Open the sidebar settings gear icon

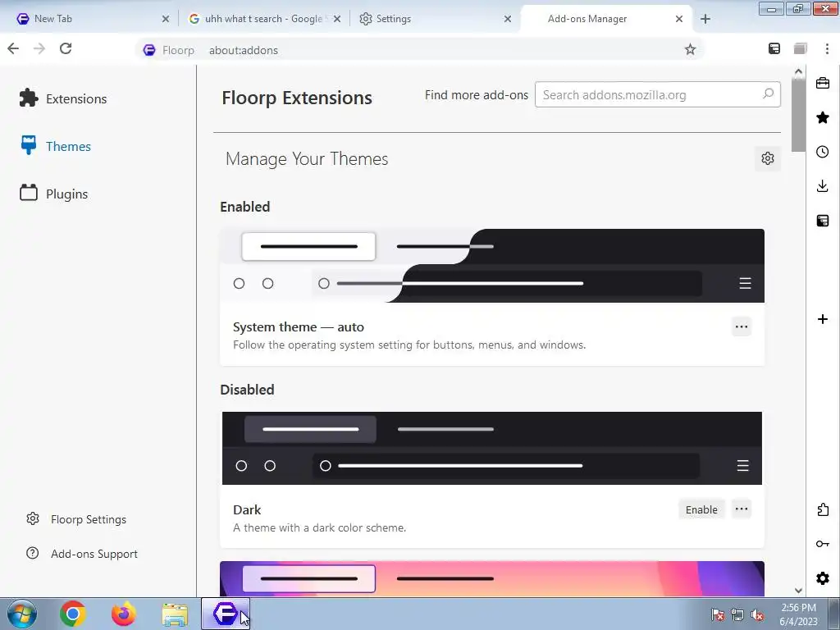(823, 578)
